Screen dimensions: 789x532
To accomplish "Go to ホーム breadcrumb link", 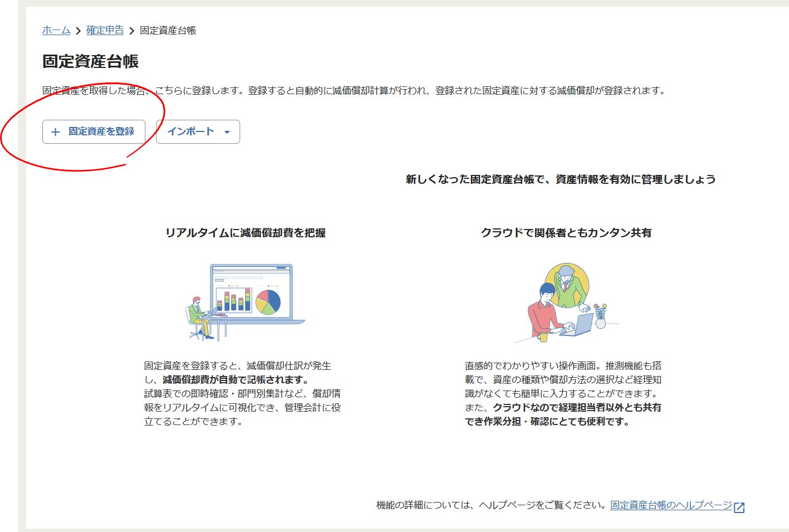I will [x=56, y=30].
